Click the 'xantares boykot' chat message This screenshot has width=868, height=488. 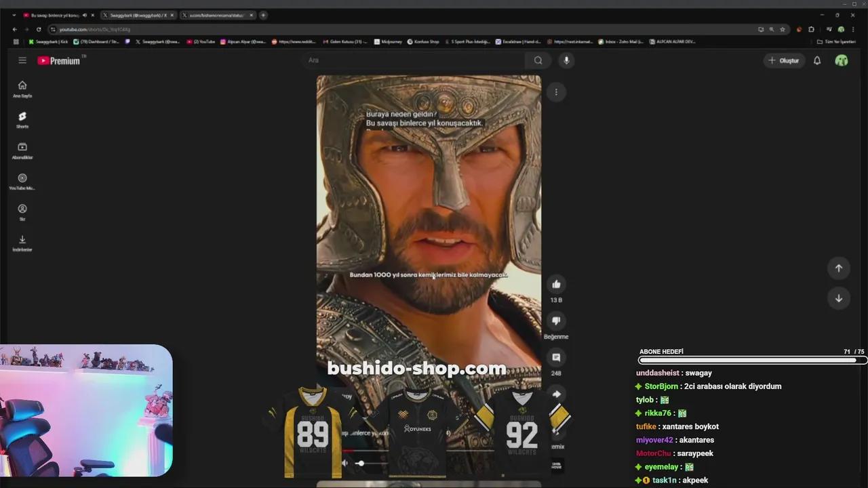pos(677,426)
